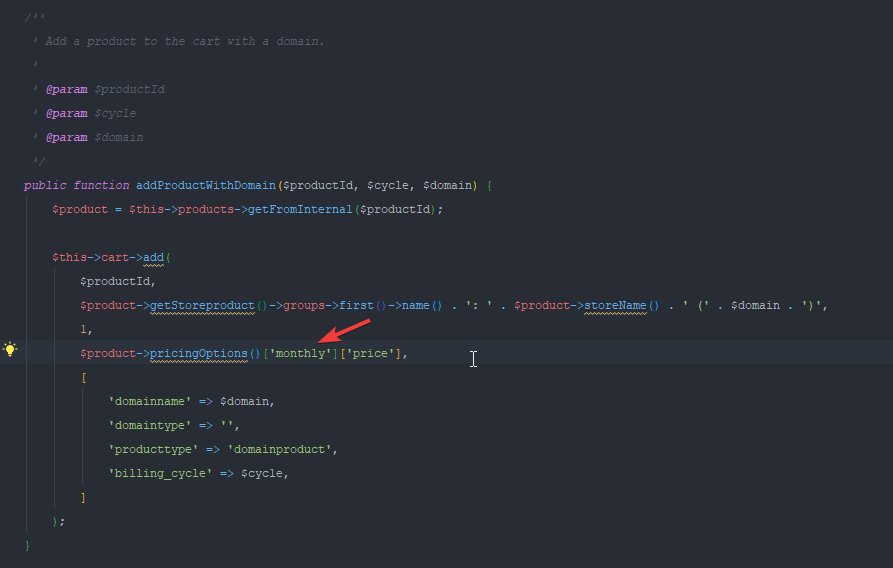Click the pricingOptions method call
Viewport: 893px width, 568px height.
[198, 353]
